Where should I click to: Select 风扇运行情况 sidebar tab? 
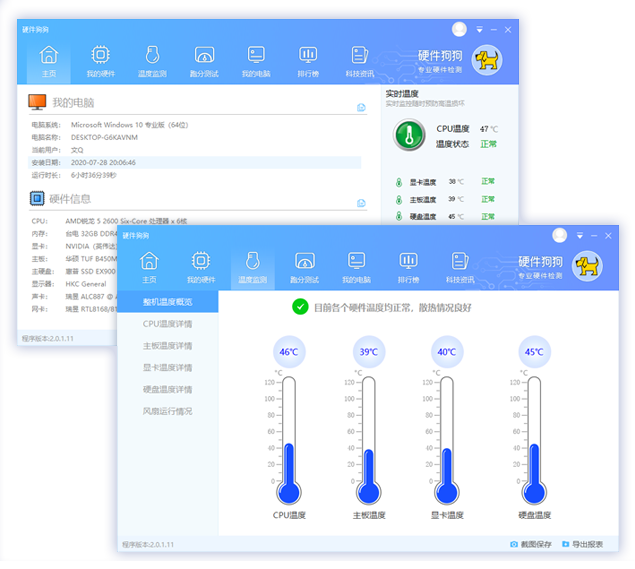pyautogui.click(x=168, y=411)
